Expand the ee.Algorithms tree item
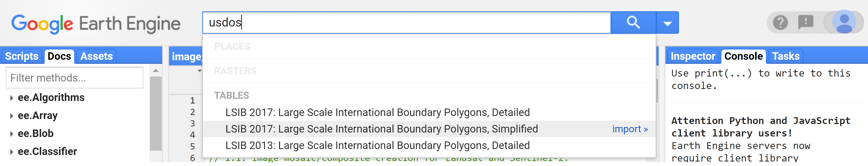Image resolution: width=868 pixels, height=166 pixels. [x=12, y=98]
